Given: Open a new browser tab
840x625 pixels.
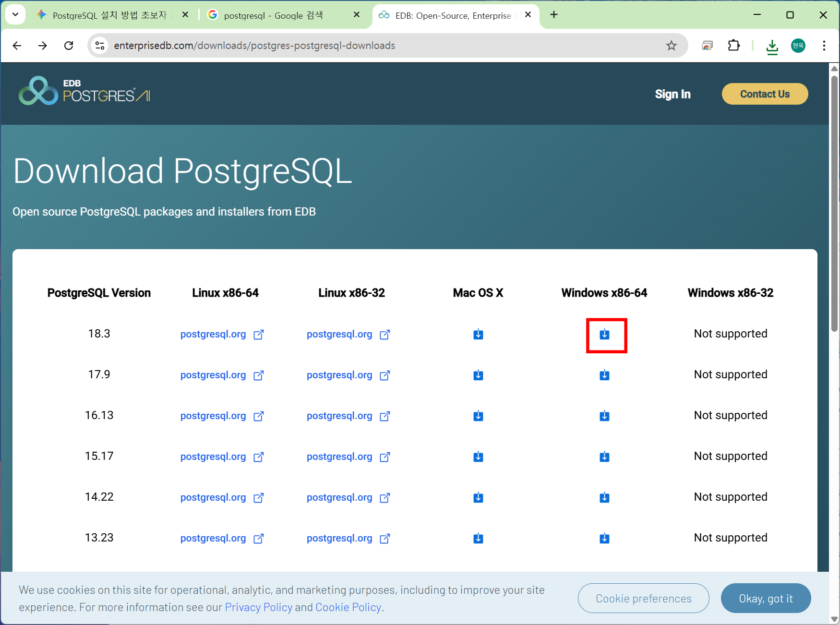Looking at the screenshot, I should [554, 15].
